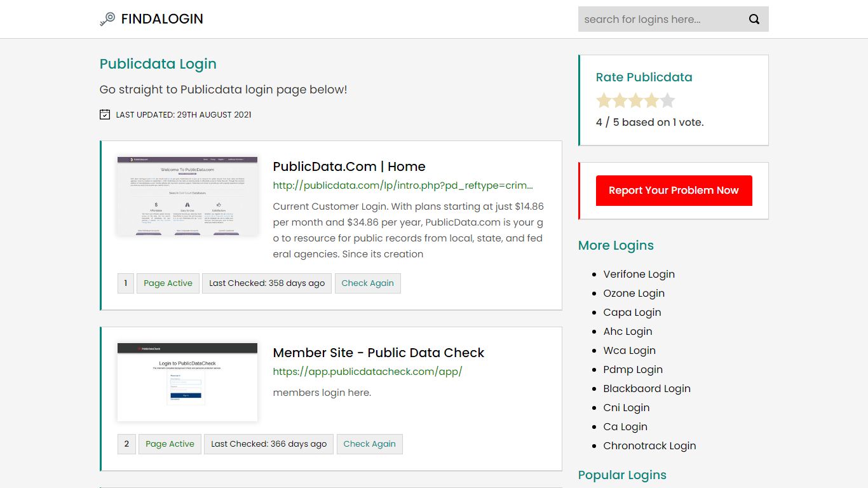
Task: Click the search magnifier icon
Action: (754, 19)
